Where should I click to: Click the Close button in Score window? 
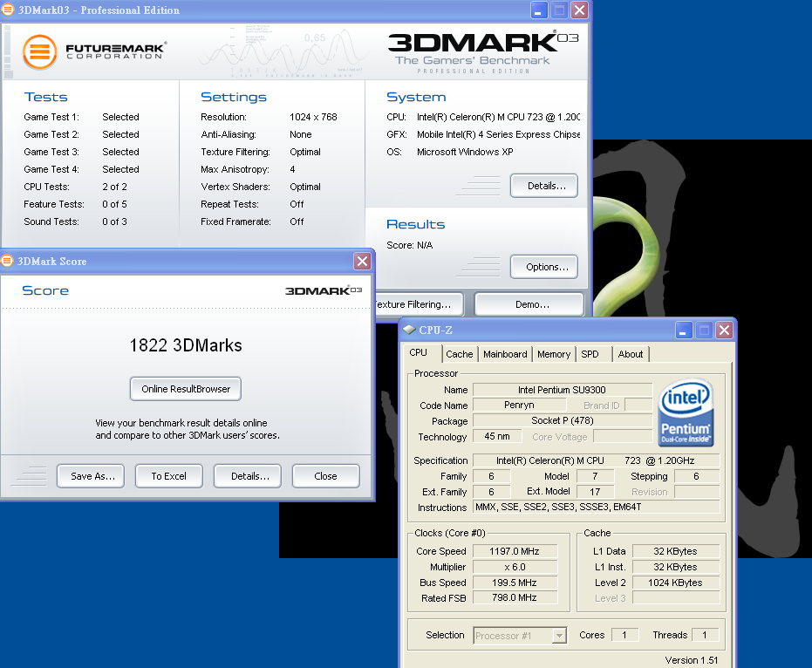click(x=325, y=476)
